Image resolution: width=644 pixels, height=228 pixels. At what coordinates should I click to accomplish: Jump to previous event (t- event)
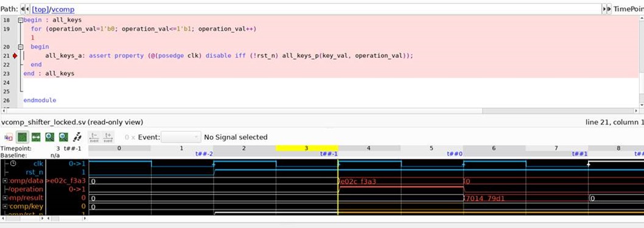tap(94, 137)
